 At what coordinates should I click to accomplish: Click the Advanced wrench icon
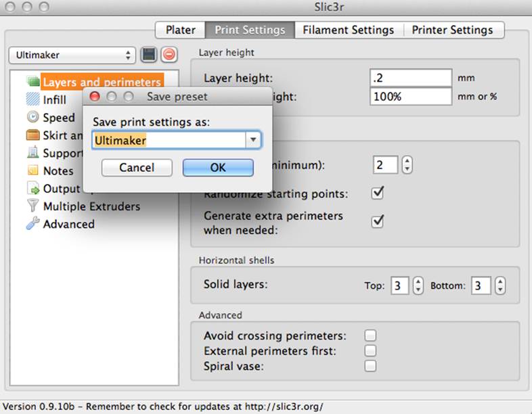pyautogui.click(x=33, y=223)
